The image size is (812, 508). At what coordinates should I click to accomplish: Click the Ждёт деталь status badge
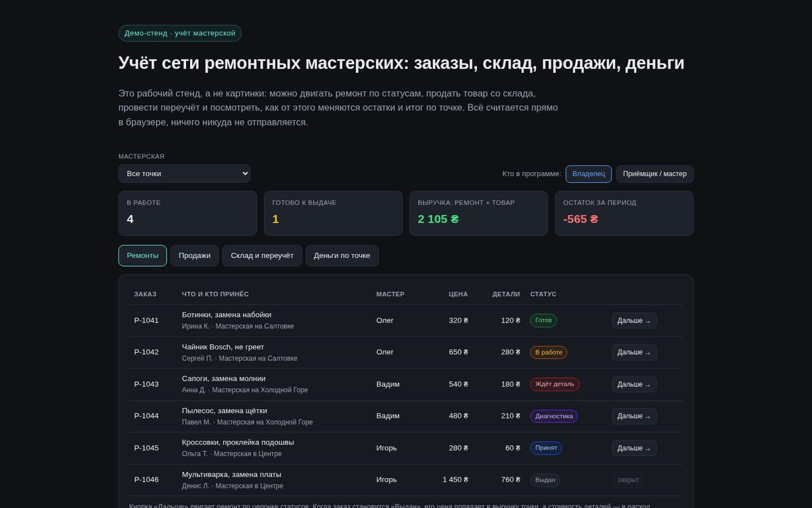point(554,384)
